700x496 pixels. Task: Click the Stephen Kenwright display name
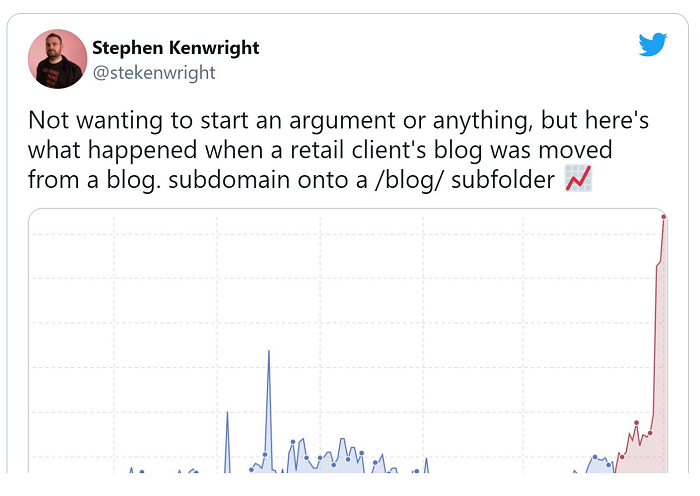tap(175, 48)
